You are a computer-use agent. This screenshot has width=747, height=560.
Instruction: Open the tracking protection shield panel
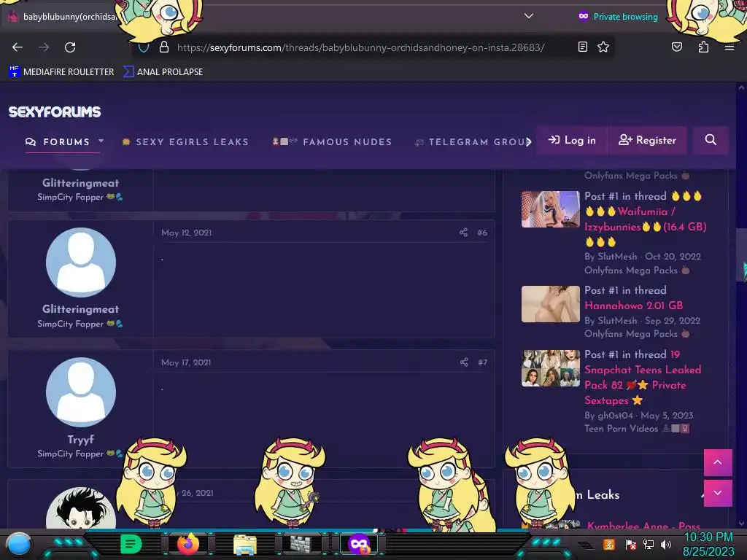(144, 47)
